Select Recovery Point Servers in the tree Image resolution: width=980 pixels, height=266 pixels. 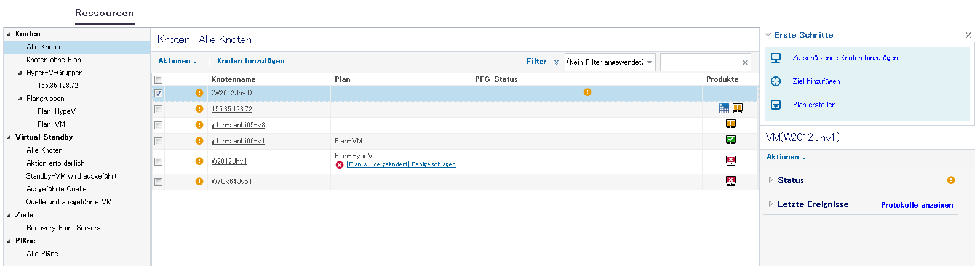click(63, 228)
